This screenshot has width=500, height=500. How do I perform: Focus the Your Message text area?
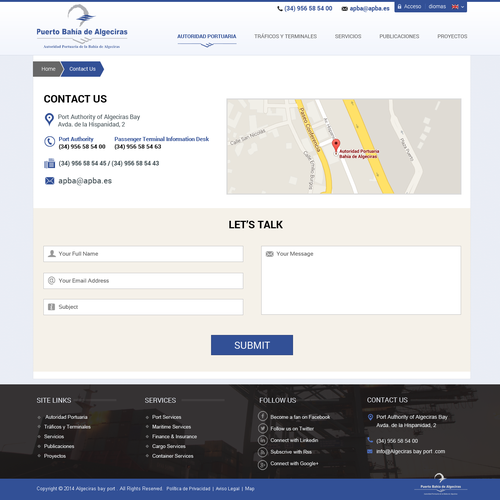point(361,280)
